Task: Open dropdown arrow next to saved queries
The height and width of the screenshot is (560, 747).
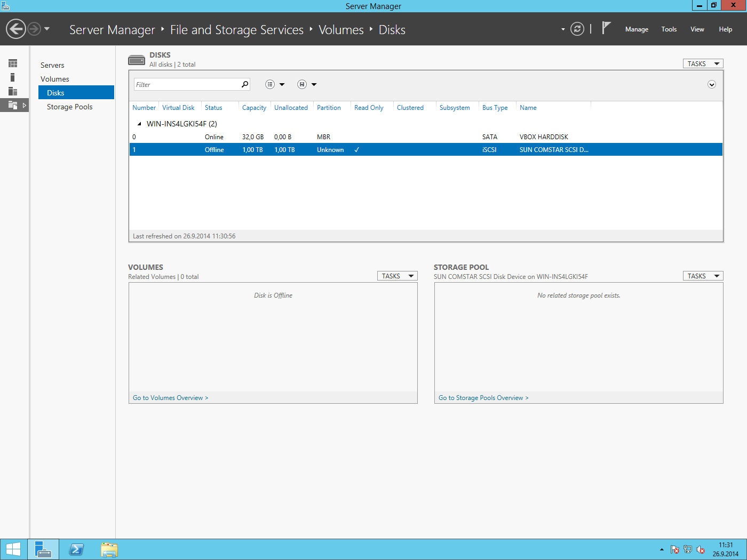Action: 314,84
